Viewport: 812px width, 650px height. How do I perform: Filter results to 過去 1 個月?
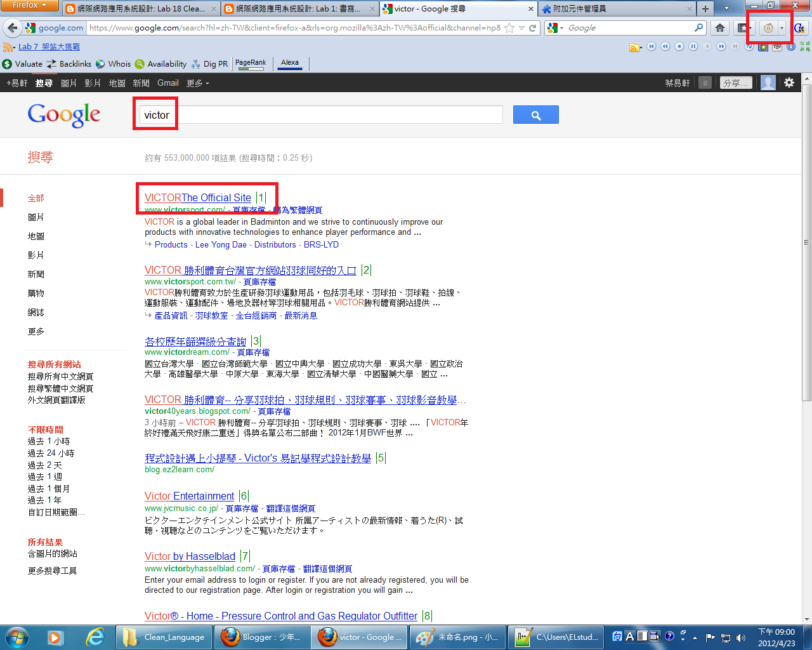pos(49,489)
